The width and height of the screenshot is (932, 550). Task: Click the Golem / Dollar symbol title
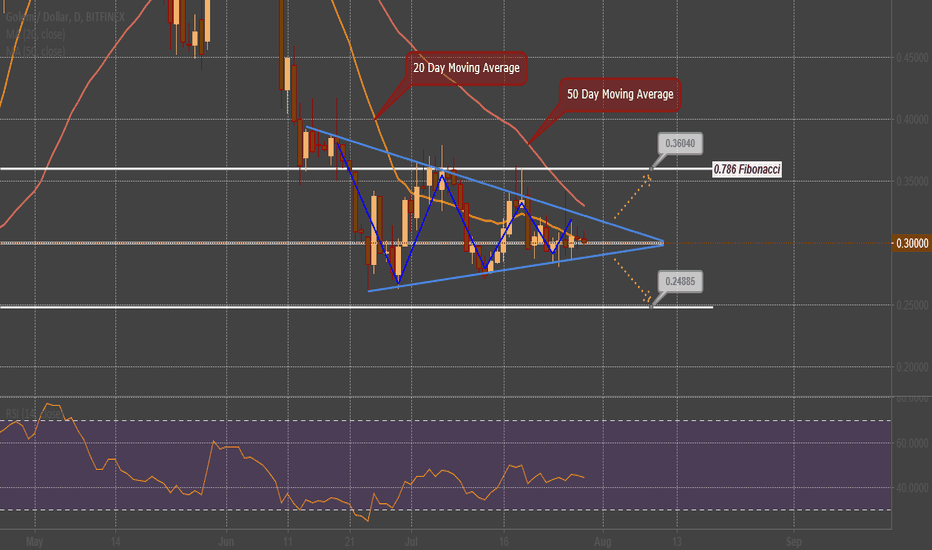[65, 17]
